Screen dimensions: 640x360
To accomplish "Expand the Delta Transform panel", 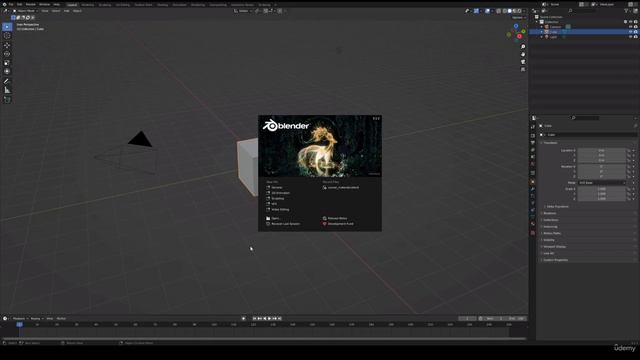I will coord(557,207).
